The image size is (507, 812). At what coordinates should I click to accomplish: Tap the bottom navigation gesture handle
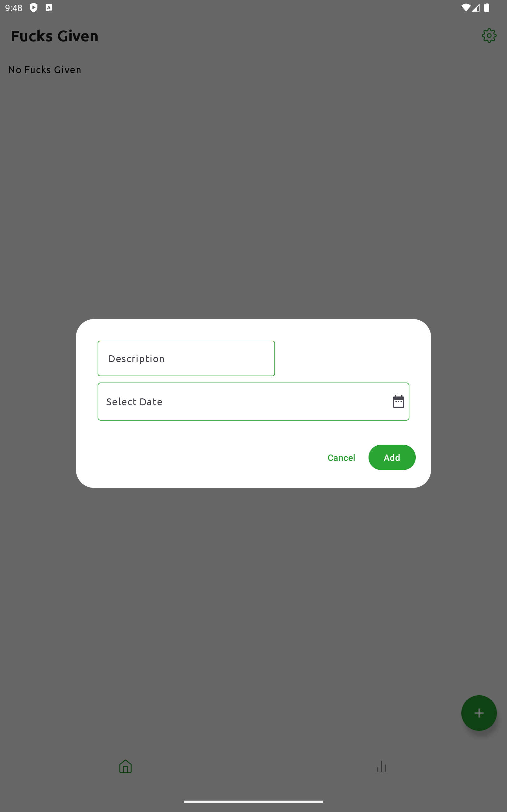pos(253,802)
